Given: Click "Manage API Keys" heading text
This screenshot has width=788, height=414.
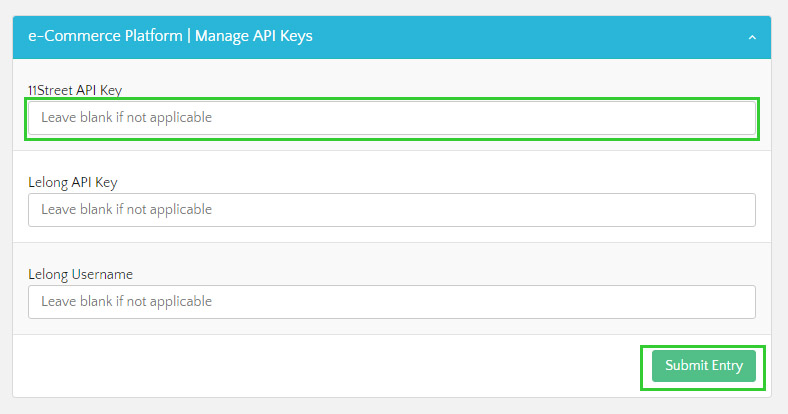Looking at the screenshot, I should 254,36.
